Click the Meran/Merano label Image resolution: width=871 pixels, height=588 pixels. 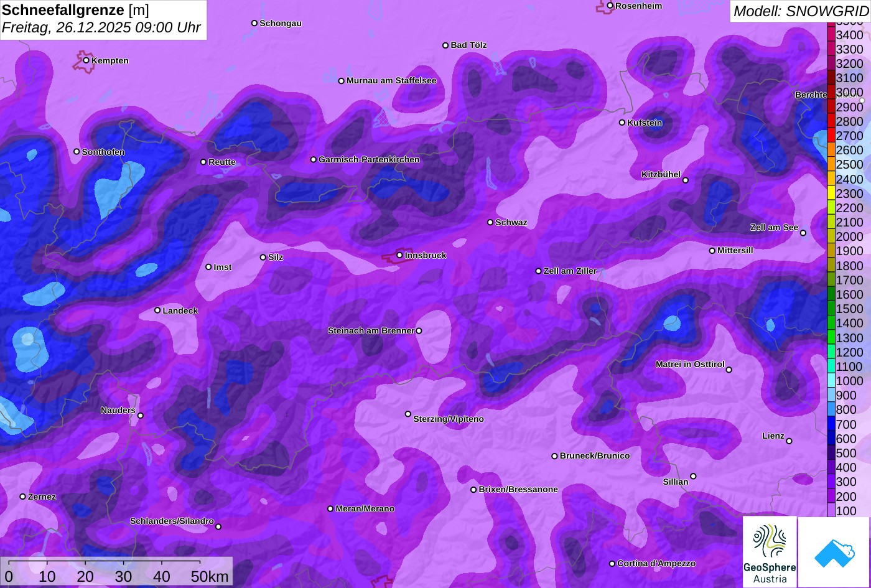click(x=365, y=509)
